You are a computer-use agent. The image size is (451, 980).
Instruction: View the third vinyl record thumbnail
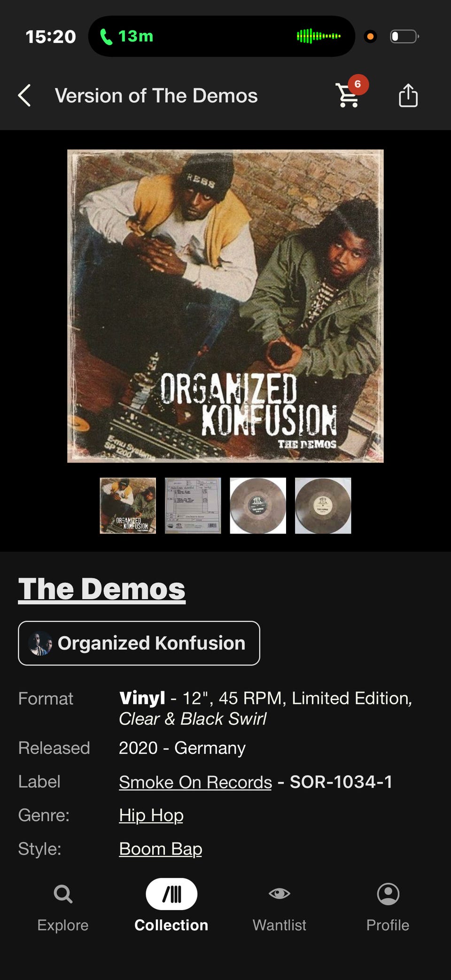258,506
